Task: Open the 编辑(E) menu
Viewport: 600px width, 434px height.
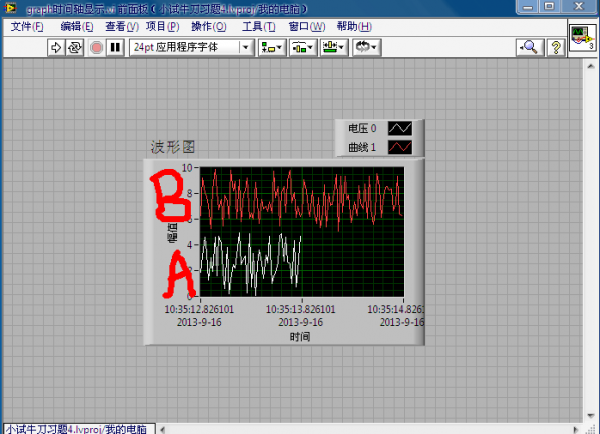Action: (77, 26)
